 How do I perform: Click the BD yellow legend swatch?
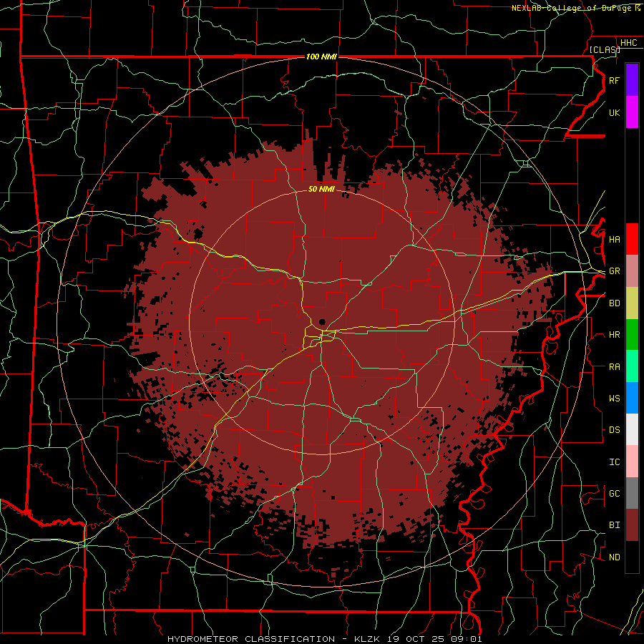[632, 303]
